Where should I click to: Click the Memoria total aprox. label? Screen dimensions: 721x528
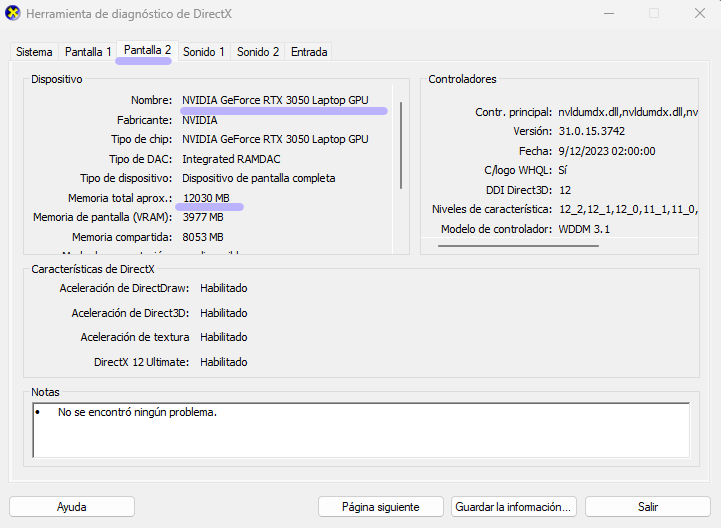120,198
